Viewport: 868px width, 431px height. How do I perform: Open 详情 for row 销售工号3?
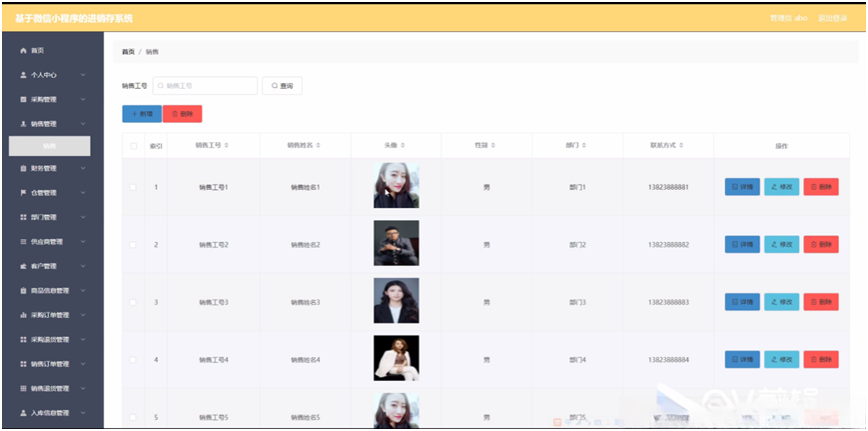point(742,302)
